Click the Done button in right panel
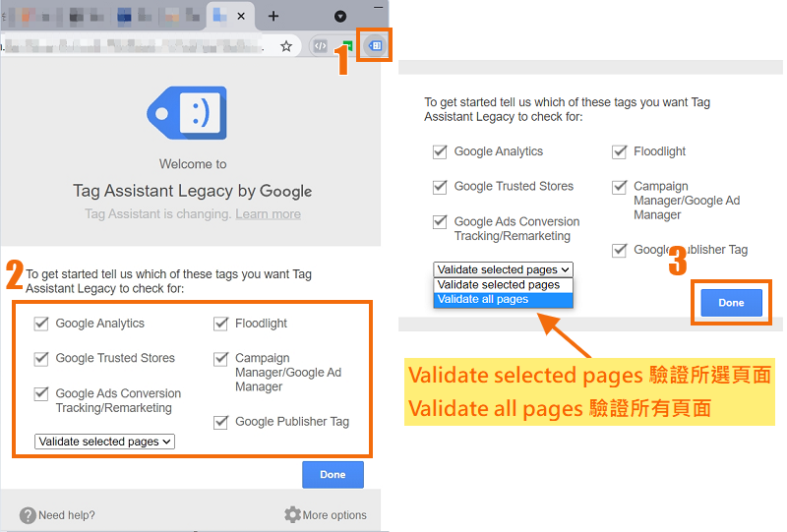Screen dimensions: 787x532 tap(731, 303)
